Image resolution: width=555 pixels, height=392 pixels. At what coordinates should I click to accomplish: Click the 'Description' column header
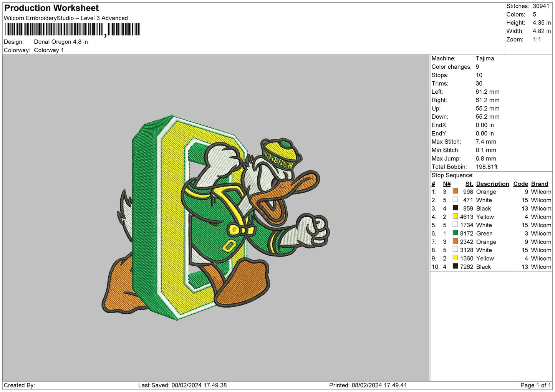492,184
